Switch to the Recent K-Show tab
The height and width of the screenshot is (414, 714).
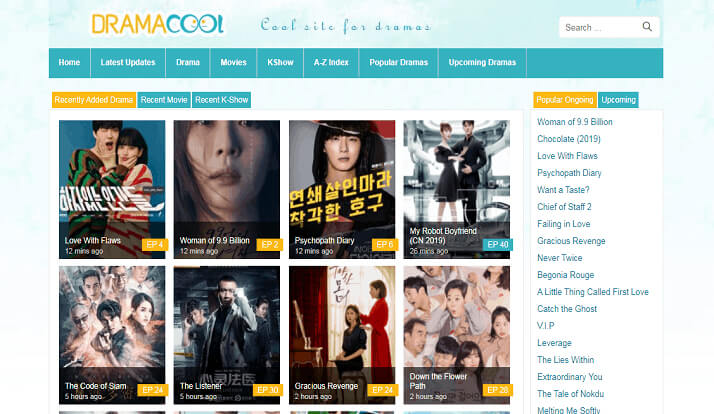(222, 100)
